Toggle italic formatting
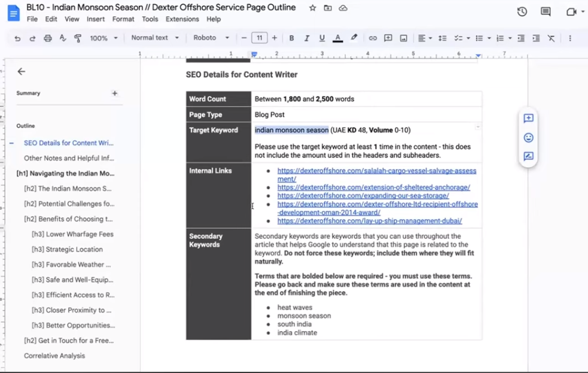Image resolution: width=588 pixels, height=373 pixels. tap(307, 38)
